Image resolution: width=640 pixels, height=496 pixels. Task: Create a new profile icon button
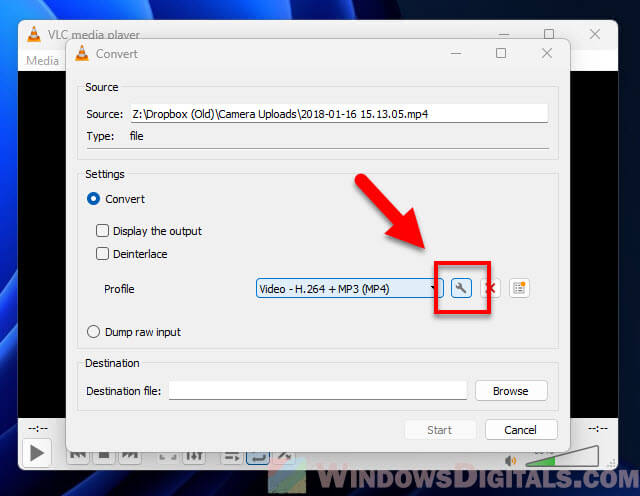pos(519,288)
